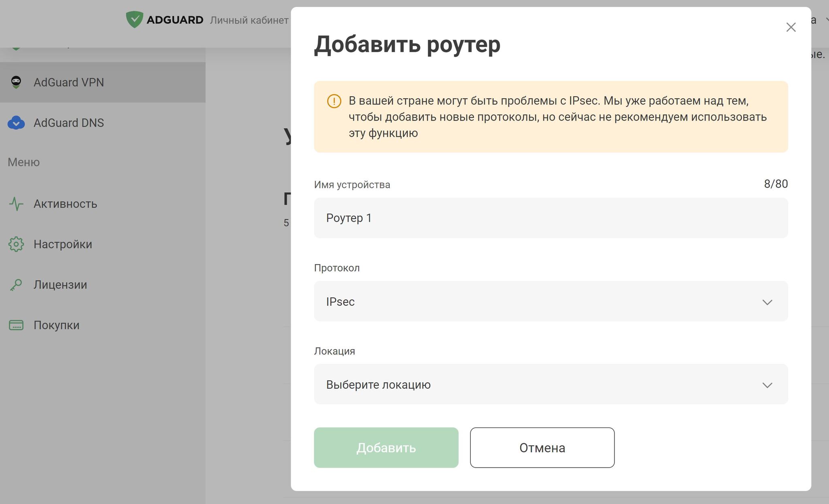Click the warning triangle icon in yellow banner
This screenshot has height=504, width=829.
[334, 101]
